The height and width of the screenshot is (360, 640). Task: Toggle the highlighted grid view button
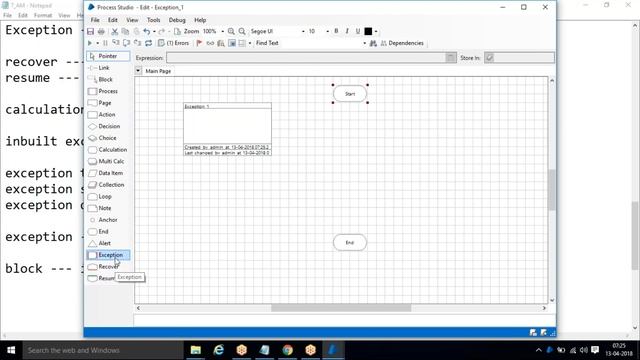click(232, 43)
